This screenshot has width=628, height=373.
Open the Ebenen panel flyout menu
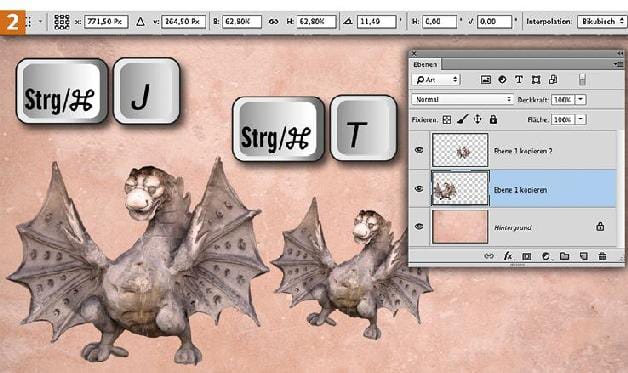click(x=618, y=64)
